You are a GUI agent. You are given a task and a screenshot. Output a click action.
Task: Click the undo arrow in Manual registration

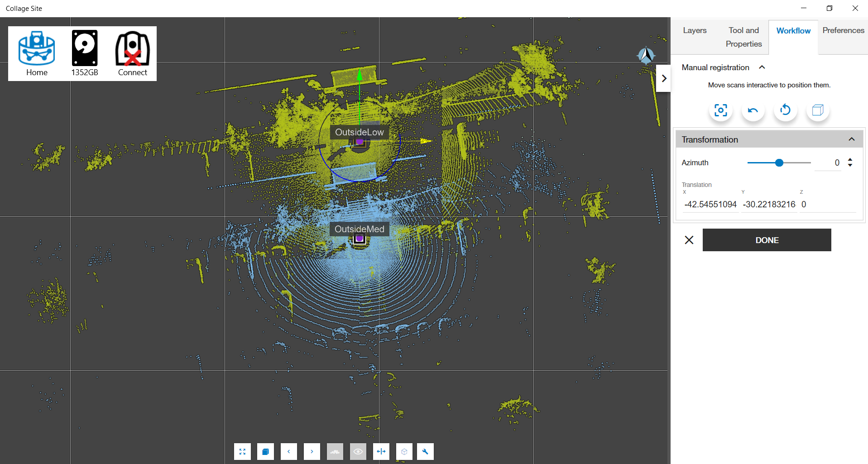tap(753, 110)
